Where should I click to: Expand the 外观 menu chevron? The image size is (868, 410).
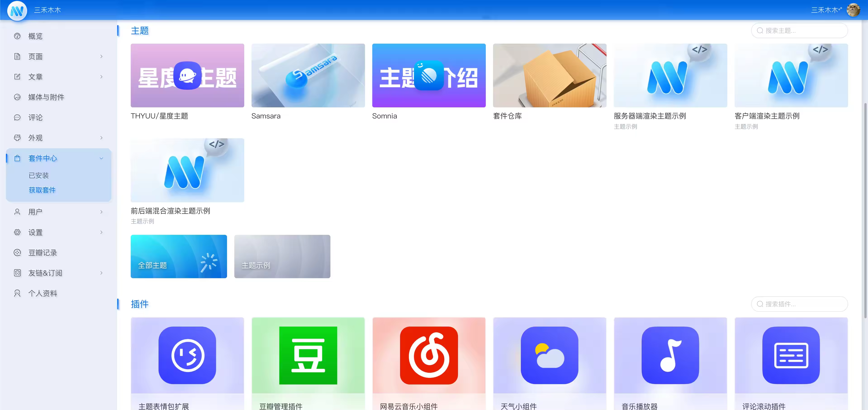[101, 138]
